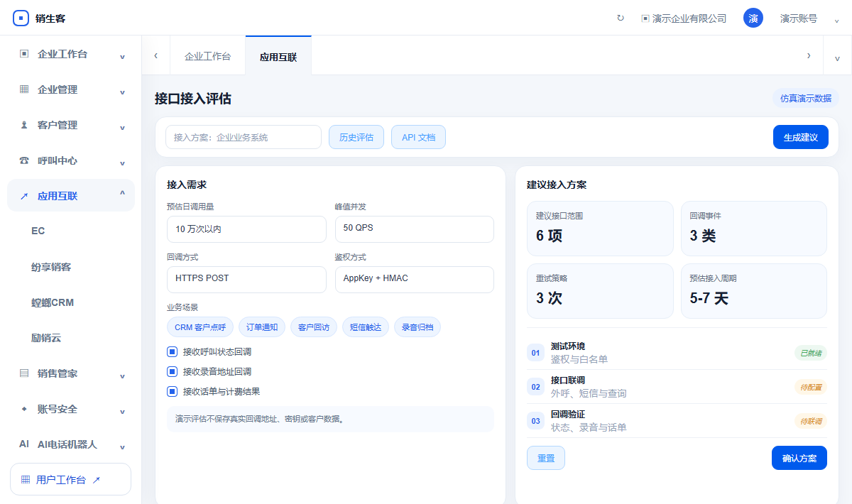Screen dimensions: 852x504
Task: Click the 预估接入周期 5-7 天 card
Action: [754, 291]
